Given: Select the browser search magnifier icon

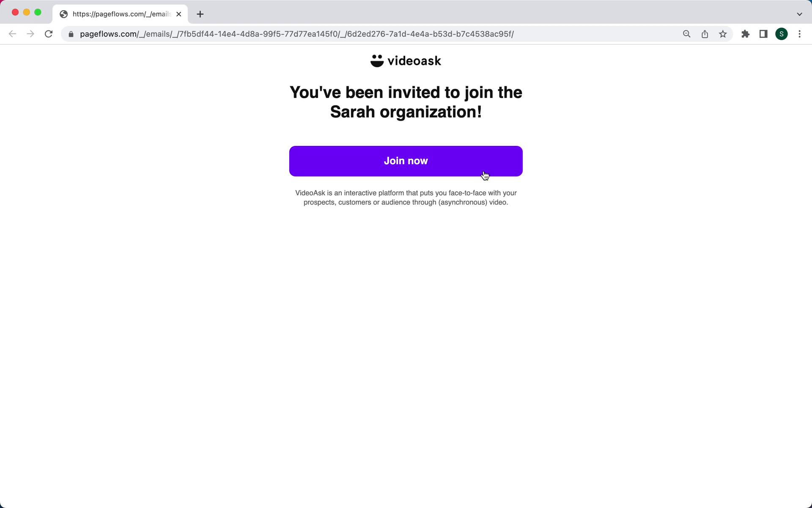Looking at the screenshot, I should click(x=686, y=33).
